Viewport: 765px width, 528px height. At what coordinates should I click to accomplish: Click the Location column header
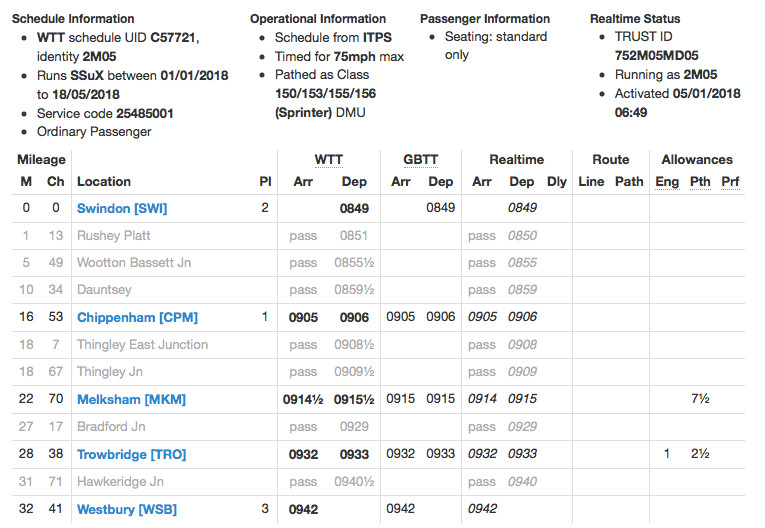tap(104, 181)
